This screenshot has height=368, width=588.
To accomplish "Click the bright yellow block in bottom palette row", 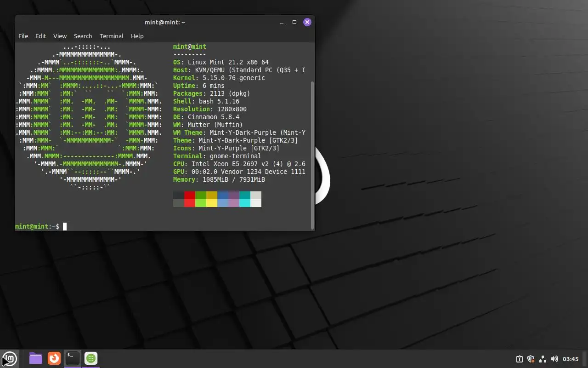I will point(212,203).
